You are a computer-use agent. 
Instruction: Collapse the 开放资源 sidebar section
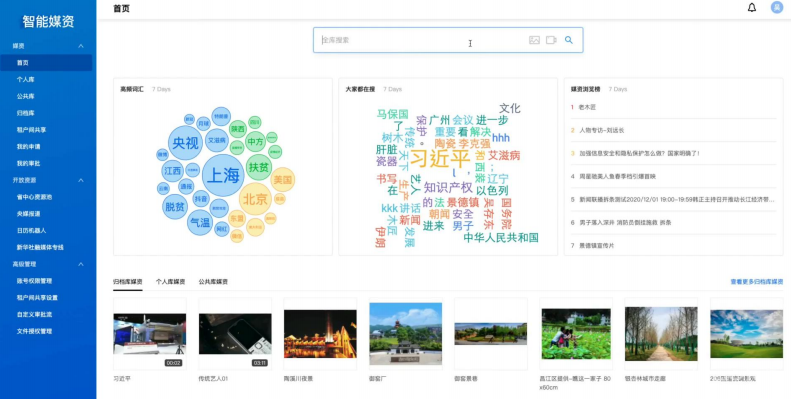tap(81, 180)
